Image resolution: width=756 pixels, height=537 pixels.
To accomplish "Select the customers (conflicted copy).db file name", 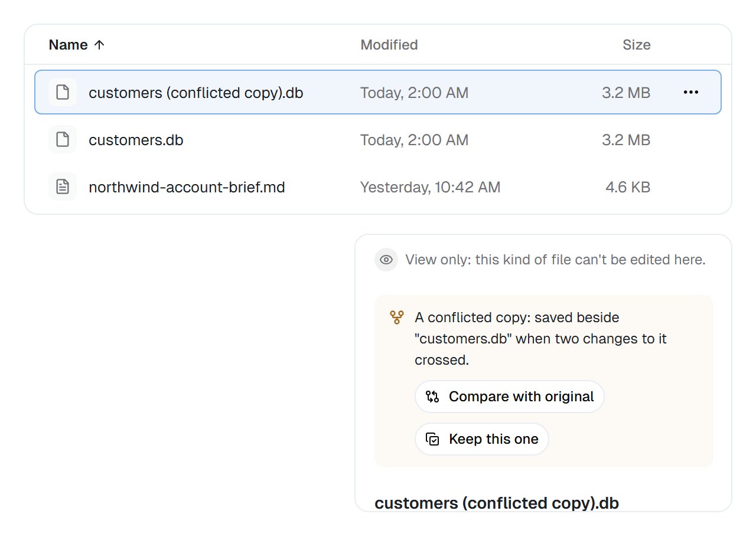I will point(196,93).
